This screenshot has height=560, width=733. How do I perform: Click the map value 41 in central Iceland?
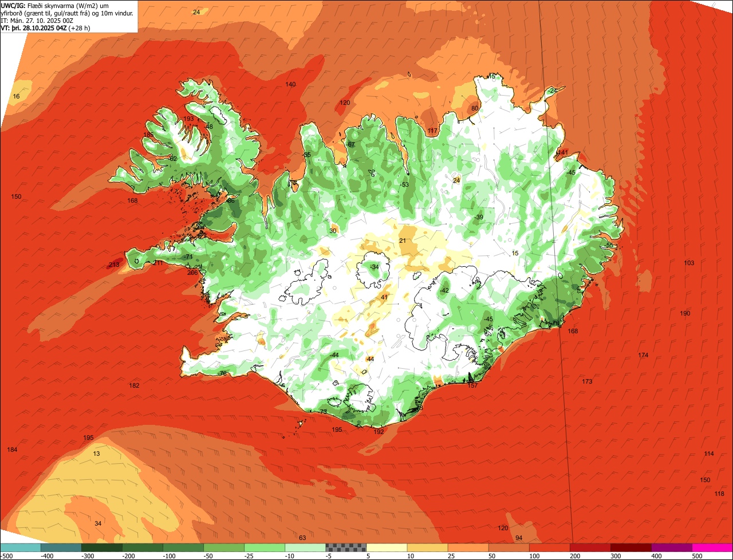[x=384, y=297]
